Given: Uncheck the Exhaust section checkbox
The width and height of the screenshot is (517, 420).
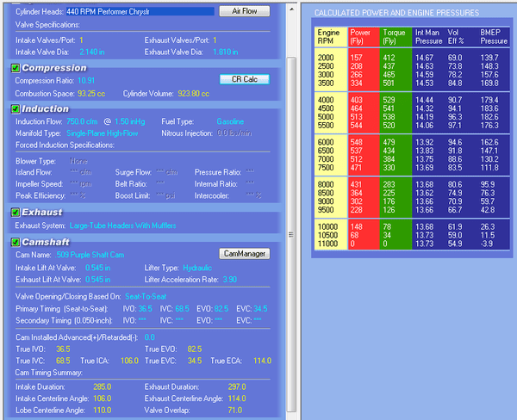Looking at the screenshot, I should coord(16,212).
